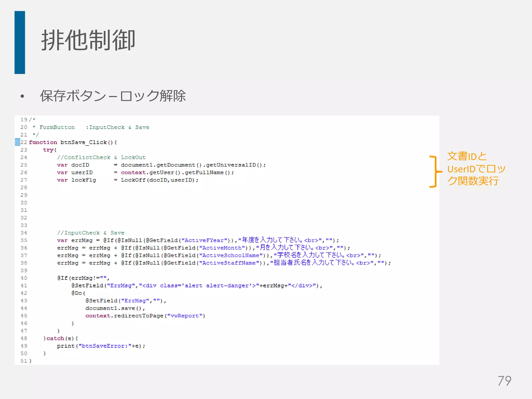Click the 'var userID' declaration on line 26

point(75,172)
